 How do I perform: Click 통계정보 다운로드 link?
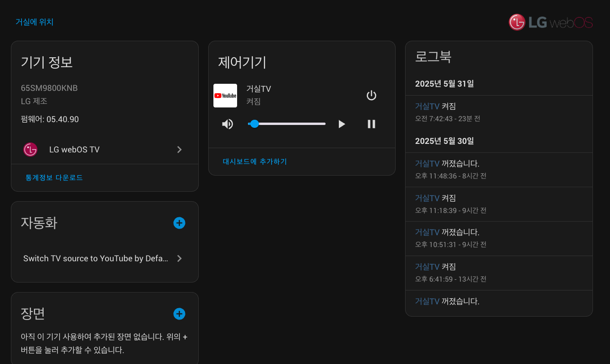tap(54, 178)
